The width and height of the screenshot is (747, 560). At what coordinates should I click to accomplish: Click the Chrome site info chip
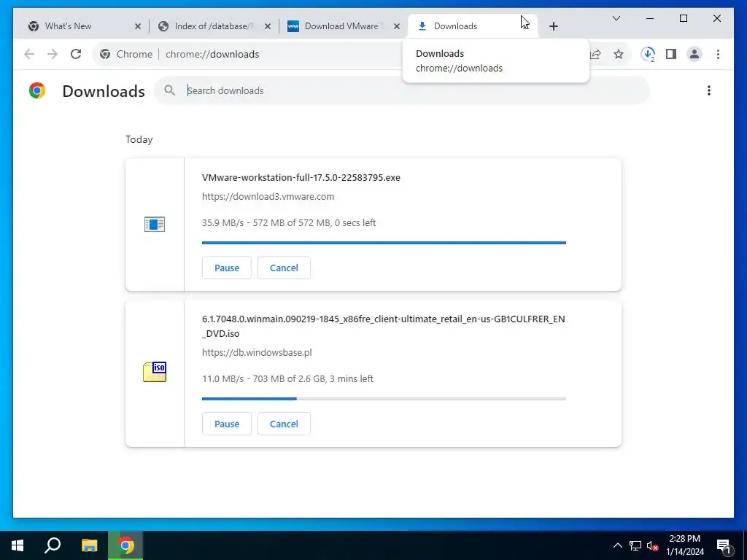point(126,54)
